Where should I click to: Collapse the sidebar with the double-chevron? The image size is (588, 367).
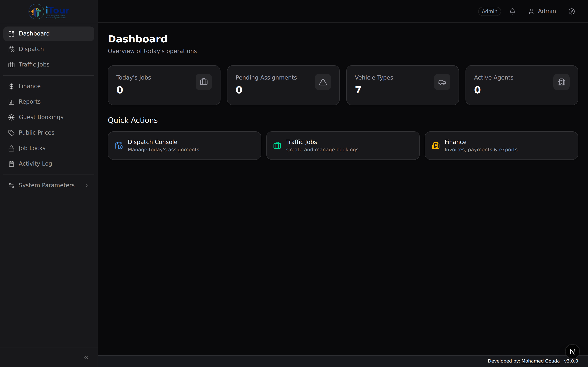(x=86, y=357)
